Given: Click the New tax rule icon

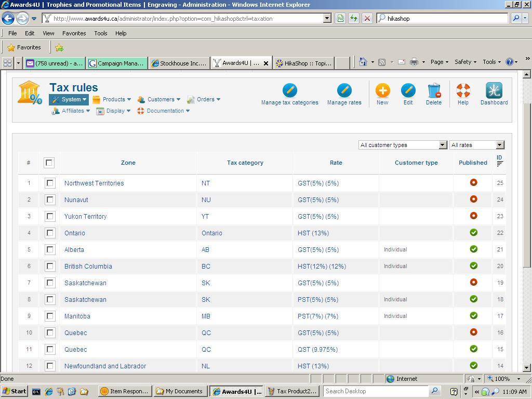Looking at the screenshot, I should point(382,91).
